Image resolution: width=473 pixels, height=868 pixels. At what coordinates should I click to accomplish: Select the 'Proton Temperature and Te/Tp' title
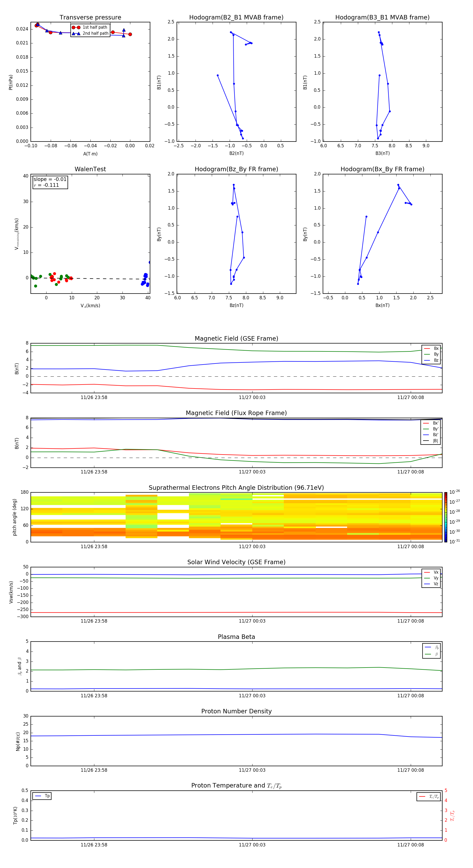(x=236, y=786)
